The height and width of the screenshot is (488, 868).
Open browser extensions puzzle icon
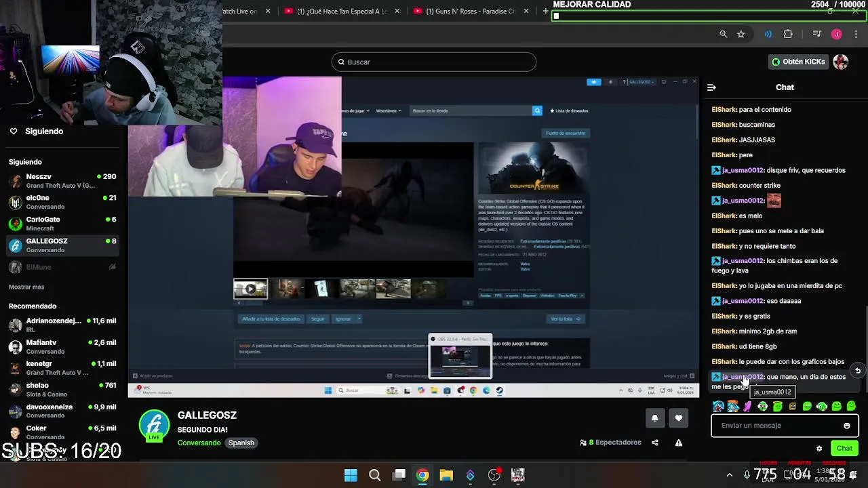(788, 34)
